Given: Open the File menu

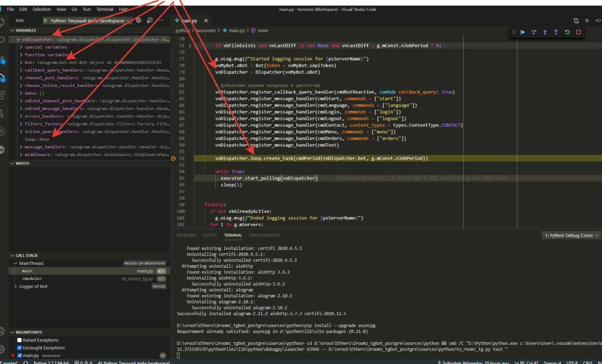Looking at the screenshot, I should click(10, 9).
